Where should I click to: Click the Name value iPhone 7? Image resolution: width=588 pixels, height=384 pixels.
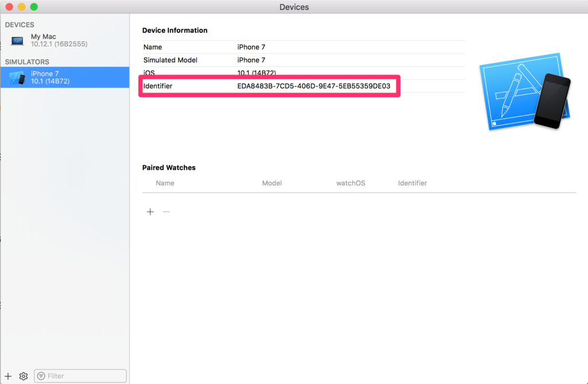click(x=251, y=47)
